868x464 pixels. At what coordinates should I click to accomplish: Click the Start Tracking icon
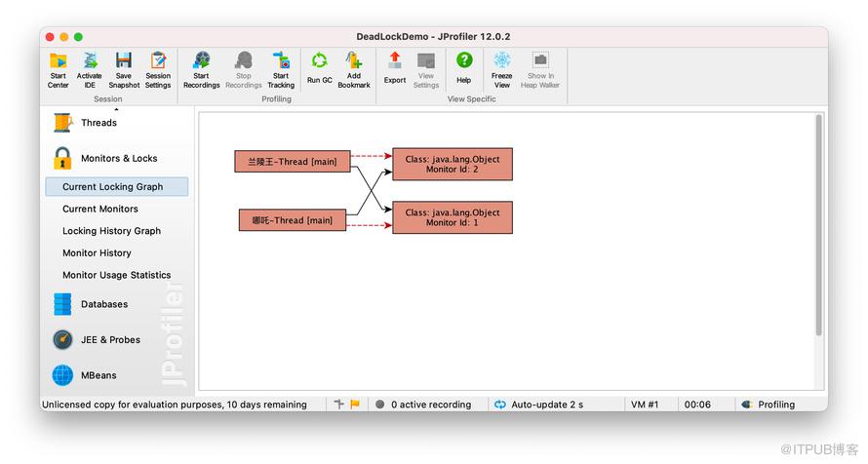click(x=281, y=60)
